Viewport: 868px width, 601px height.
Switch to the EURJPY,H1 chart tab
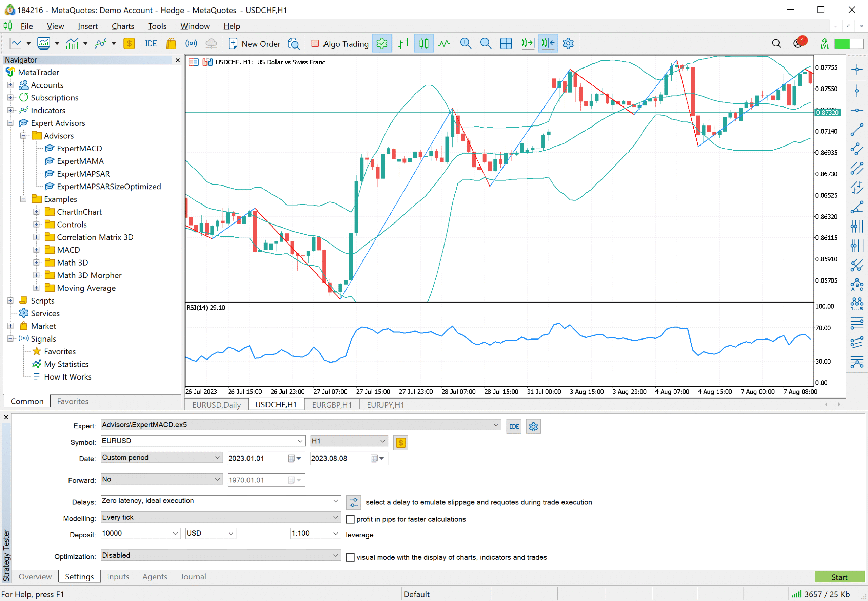pyautogui.click(x=385, y=404)
